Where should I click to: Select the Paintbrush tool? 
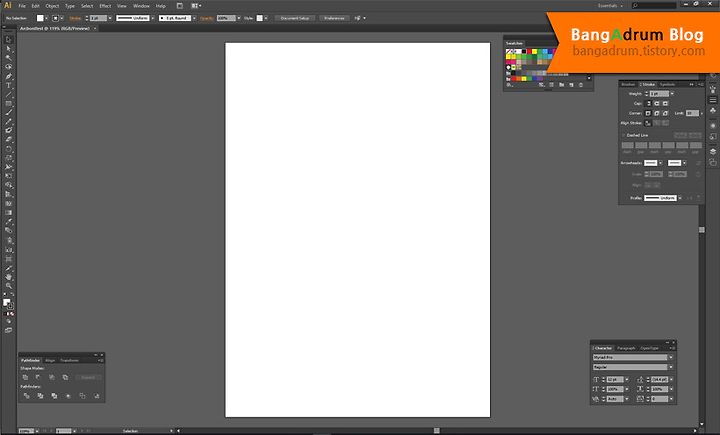click(8, 113)
